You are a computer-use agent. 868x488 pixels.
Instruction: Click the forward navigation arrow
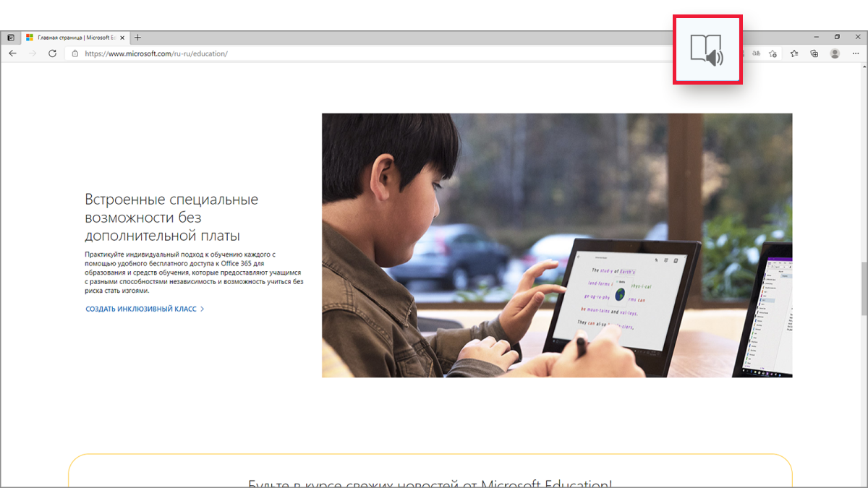[33, 53]
